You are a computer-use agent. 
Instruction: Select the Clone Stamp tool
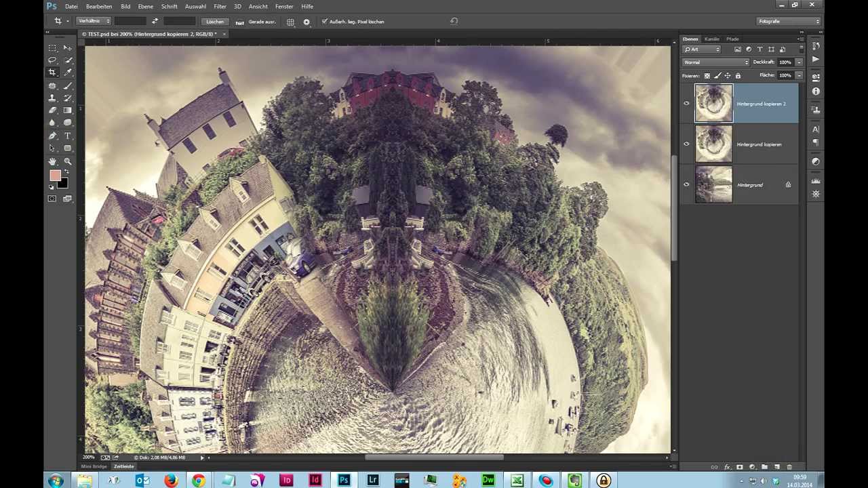pyautogui.click(x=52, y=98)
